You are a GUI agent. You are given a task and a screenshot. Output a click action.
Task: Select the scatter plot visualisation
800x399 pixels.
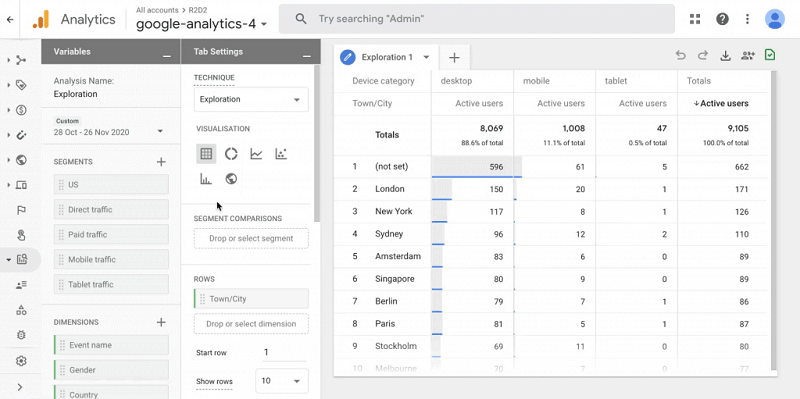281,154
